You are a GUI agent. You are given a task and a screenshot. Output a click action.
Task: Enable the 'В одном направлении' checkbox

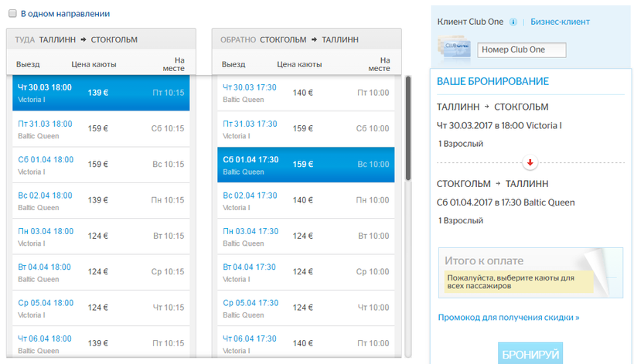(12, 14)
